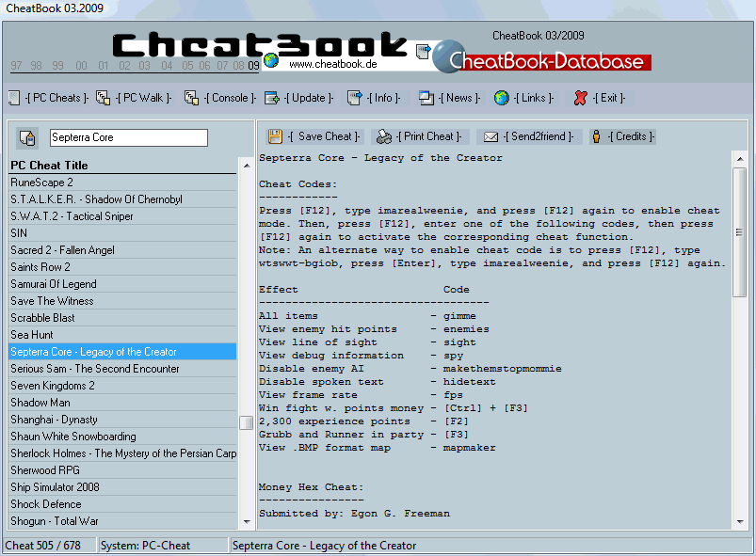The height and width of the screenshot is (556, 756).
Task: Open the [ PC Cheats ] menu label
Action: click(x=56, y=98)
